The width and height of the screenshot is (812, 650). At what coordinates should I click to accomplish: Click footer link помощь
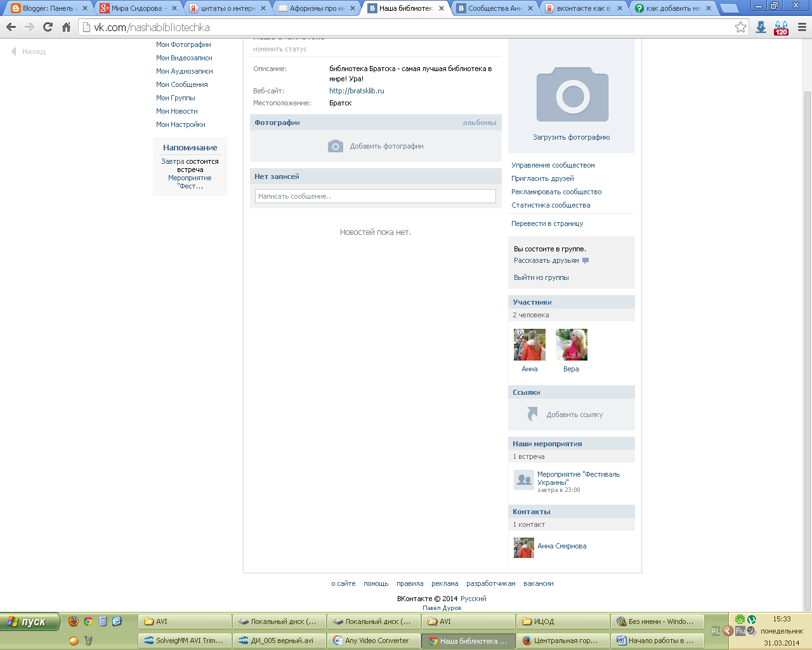coord(376,583)
